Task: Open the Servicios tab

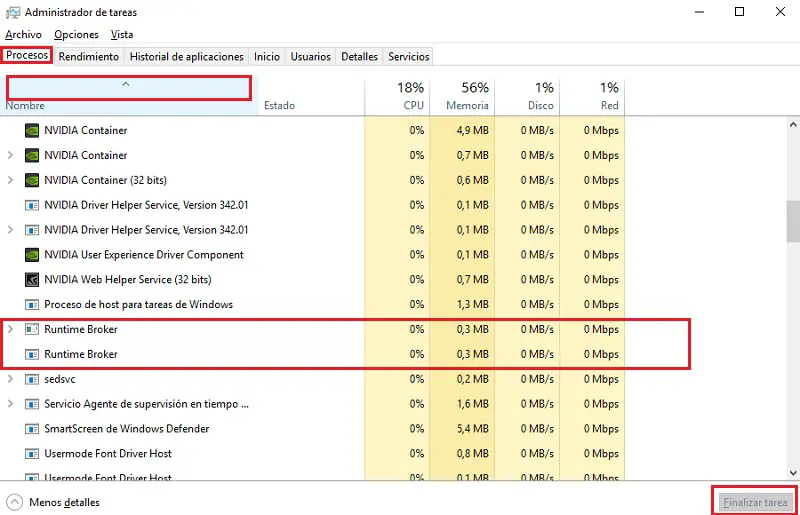Action: click(x=408, y=57)
